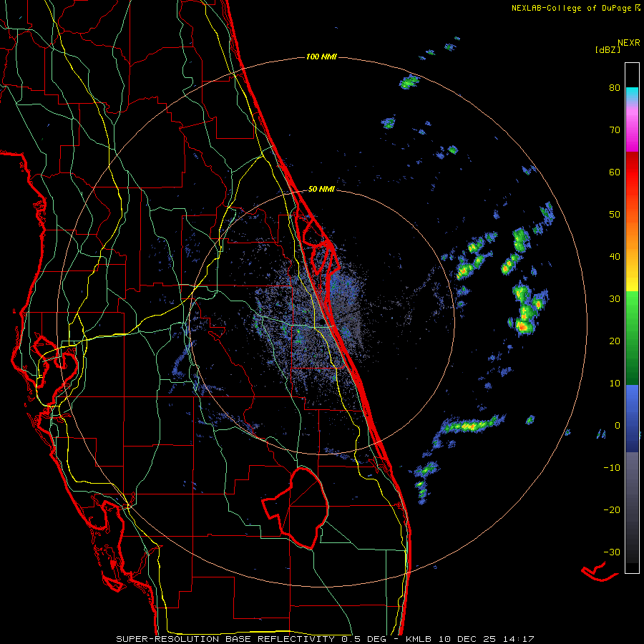Image resolution: width=644 pixels, height=644 pixels.
Task: Click the "[dBZ]" unit label
Action: point(608,50)
